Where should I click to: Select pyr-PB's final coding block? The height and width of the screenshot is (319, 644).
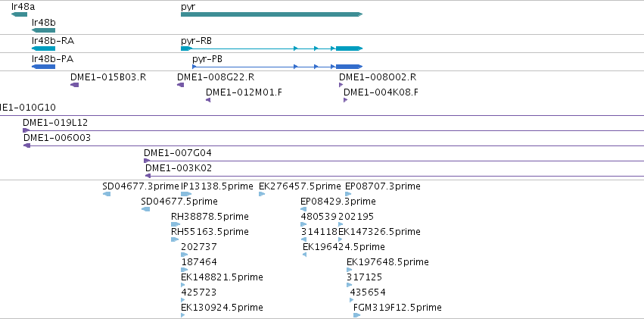point(349,67)
